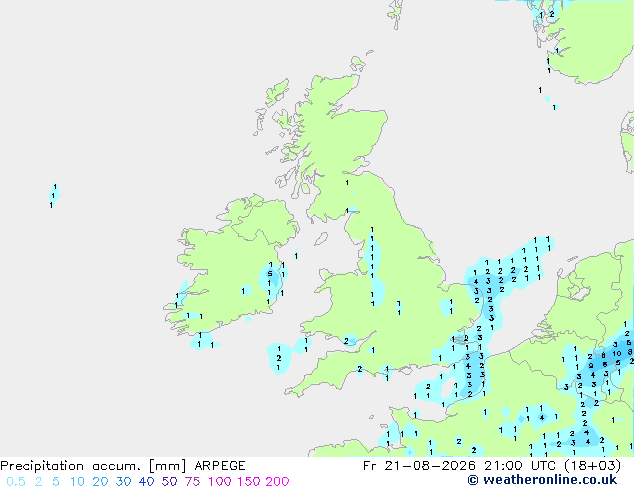Select the 200 mm legend value
Screen dimensions: 634x490
(x=277, y=482)
